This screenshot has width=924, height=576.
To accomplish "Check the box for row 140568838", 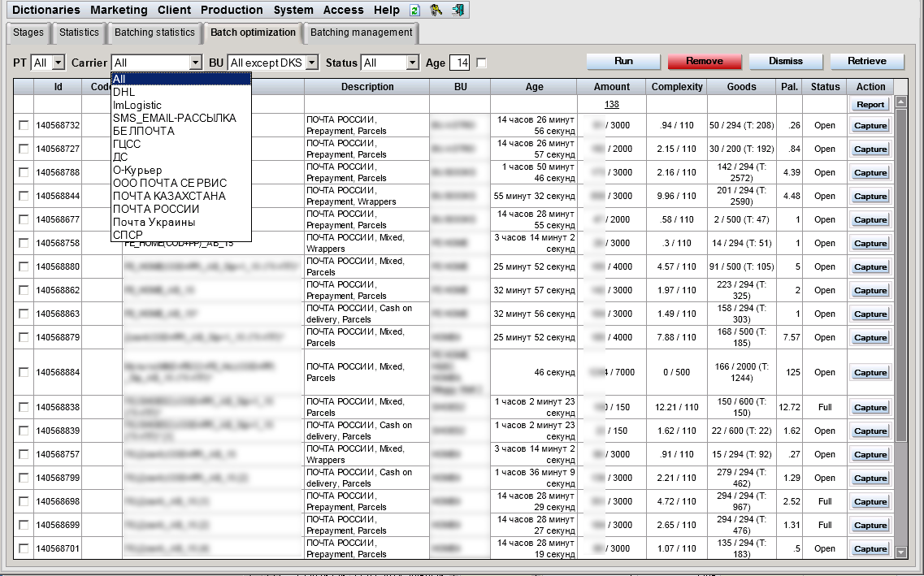I will pyautogui.click(x=24, y=407).
